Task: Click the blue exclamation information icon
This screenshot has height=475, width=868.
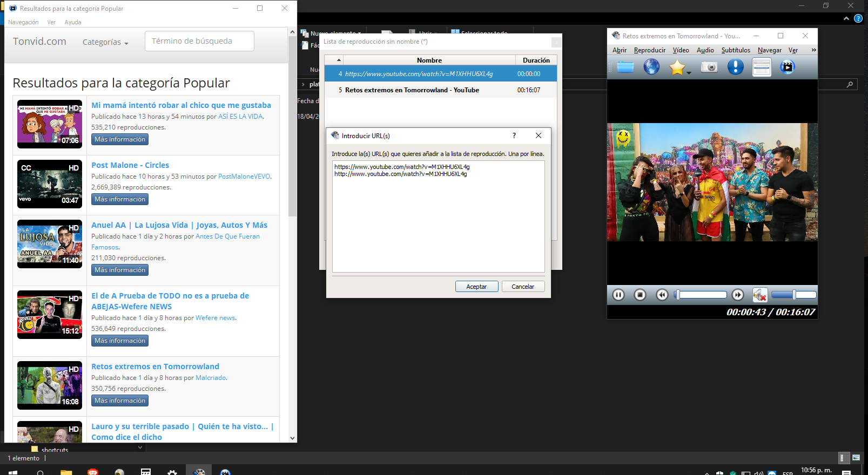Action: coord(735,67)
